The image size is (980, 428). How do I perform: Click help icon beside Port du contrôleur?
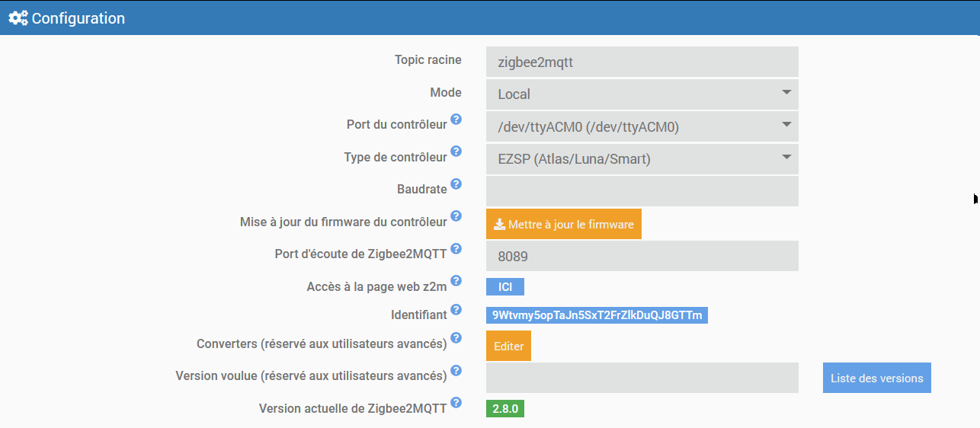456,120
